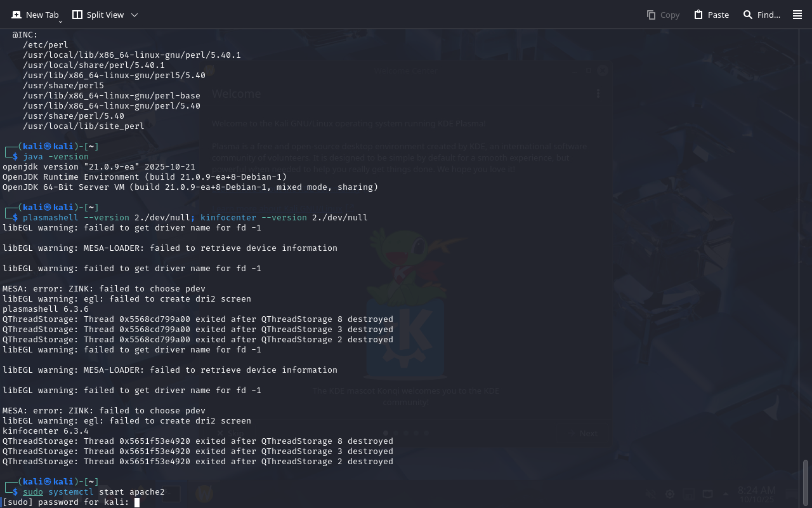Screen dimensions: 812x508
Task: Click the 'kinfocenter 6.3.4' output line
Action: 46,431
